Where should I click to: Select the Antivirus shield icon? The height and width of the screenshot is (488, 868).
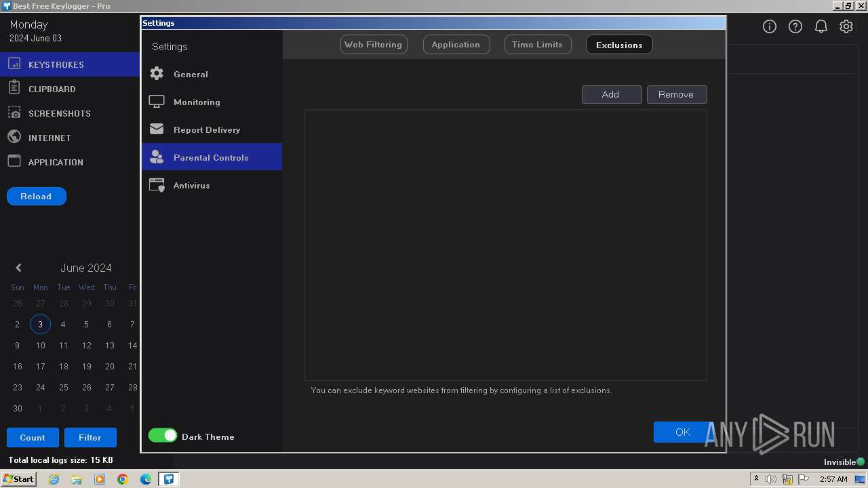click(x=157, y=185)
